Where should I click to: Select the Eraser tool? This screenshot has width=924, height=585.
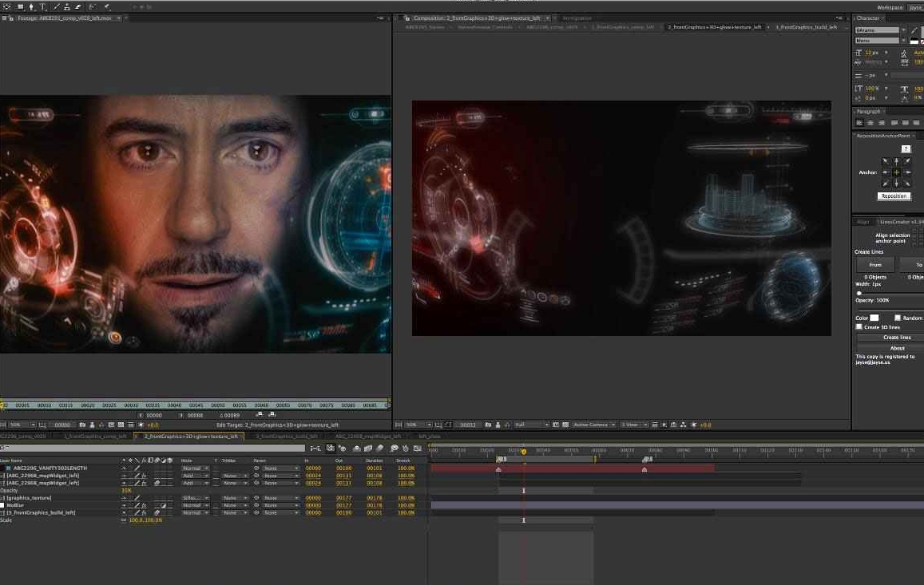77,7
